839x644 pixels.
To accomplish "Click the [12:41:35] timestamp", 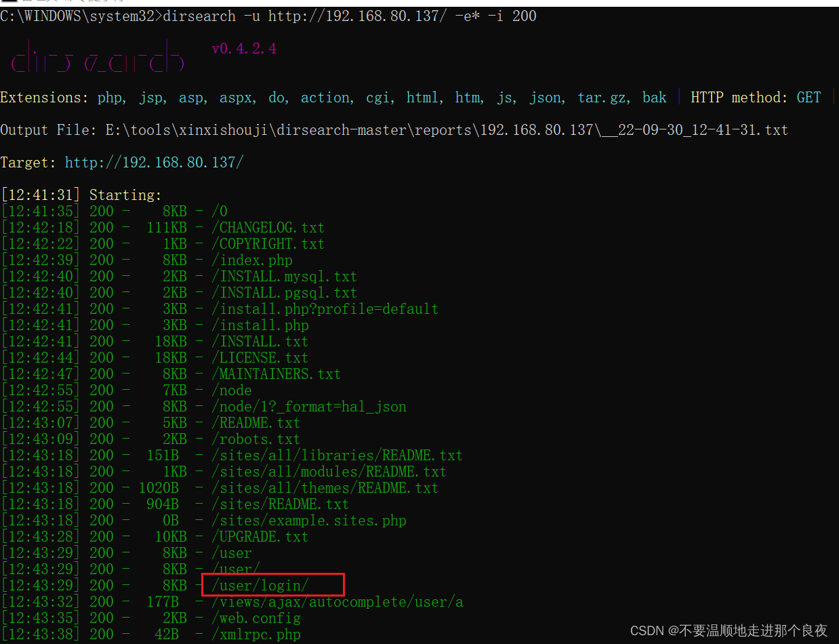I will pos(41,212).
